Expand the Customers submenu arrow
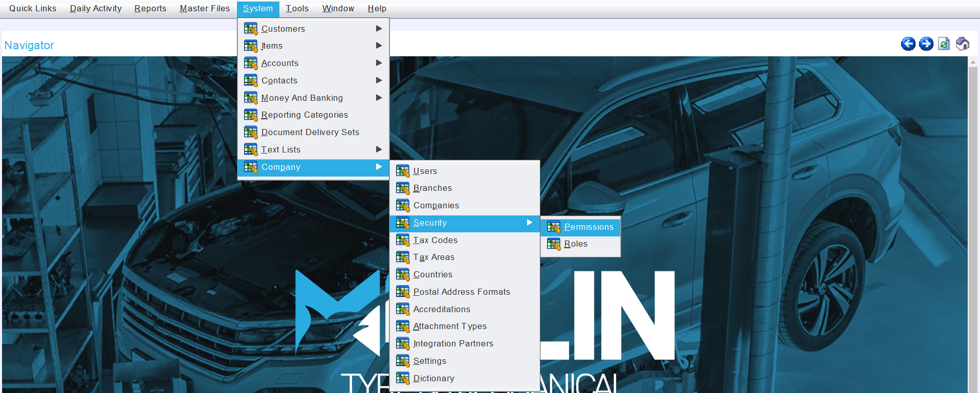Image resolution: width=980 pixels, height=393 pixels. click(379, 29)
